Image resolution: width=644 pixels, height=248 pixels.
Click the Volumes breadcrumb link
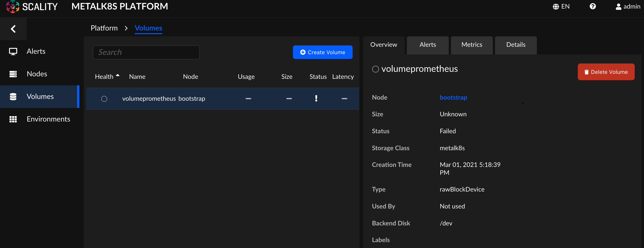(x=149, y=28)
